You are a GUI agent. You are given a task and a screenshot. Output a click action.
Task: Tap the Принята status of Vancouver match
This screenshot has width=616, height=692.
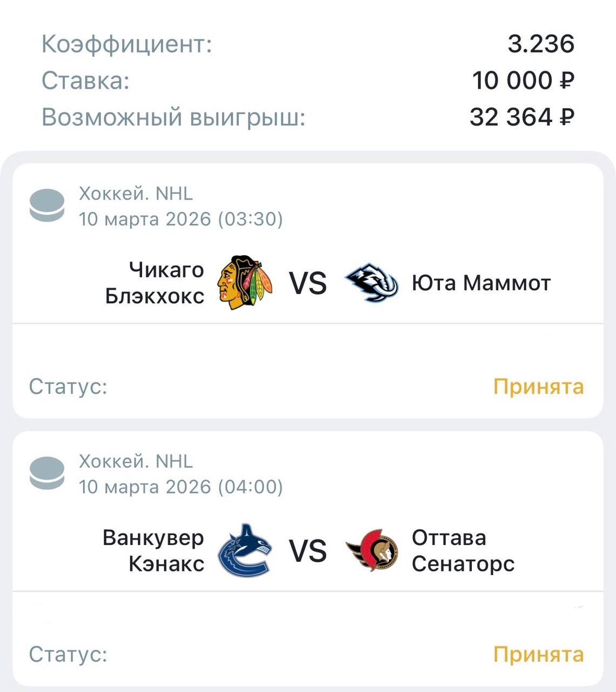click(x=538, y=654)
